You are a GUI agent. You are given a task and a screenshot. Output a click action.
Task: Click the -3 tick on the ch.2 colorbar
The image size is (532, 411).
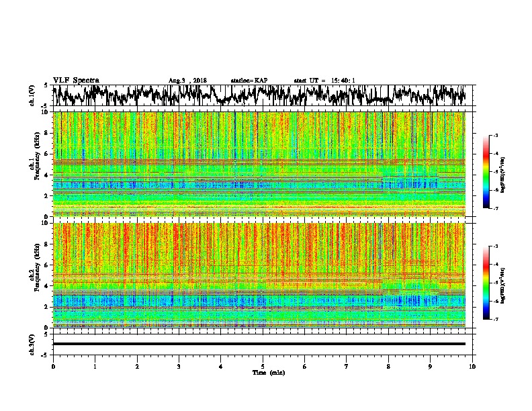496,246
